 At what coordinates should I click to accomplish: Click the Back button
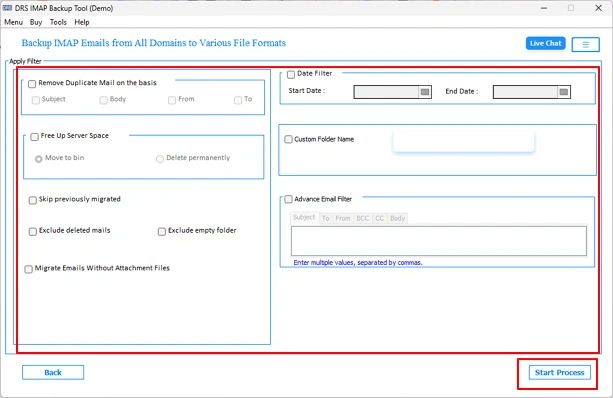click(53, 372)
